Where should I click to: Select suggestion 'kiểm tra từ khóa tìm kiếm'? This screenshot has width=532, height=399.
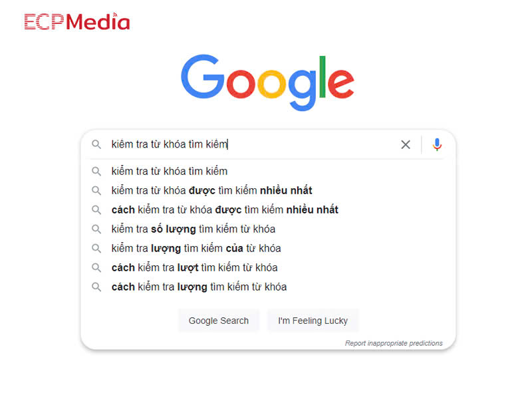tap(170, 171)
